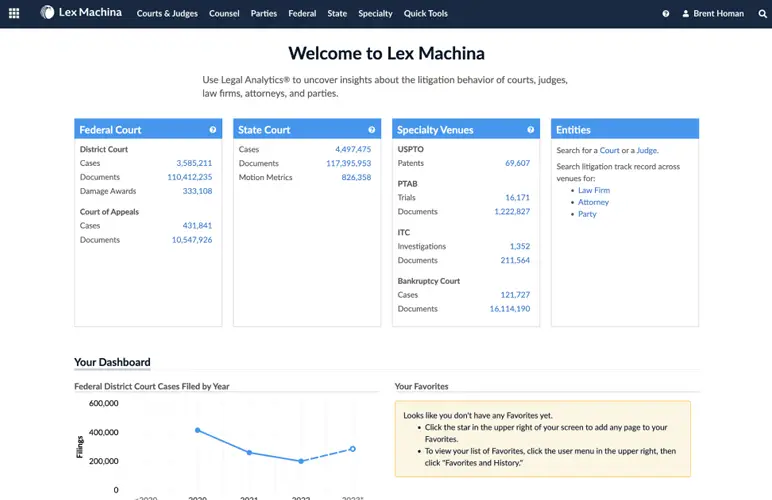Viewport: 772px width, 500px height.
Task: Click the Lex Machina logo
Action: tap(81, 13)
